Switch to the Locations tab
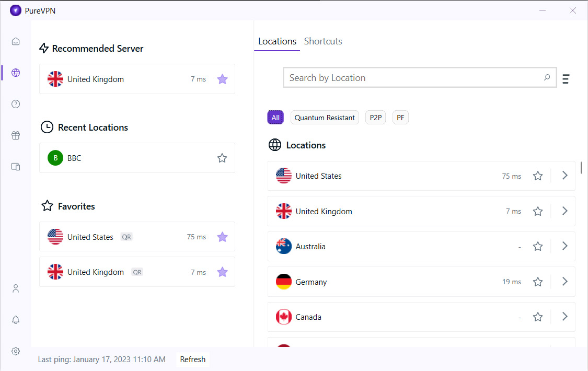 point(277,41)
